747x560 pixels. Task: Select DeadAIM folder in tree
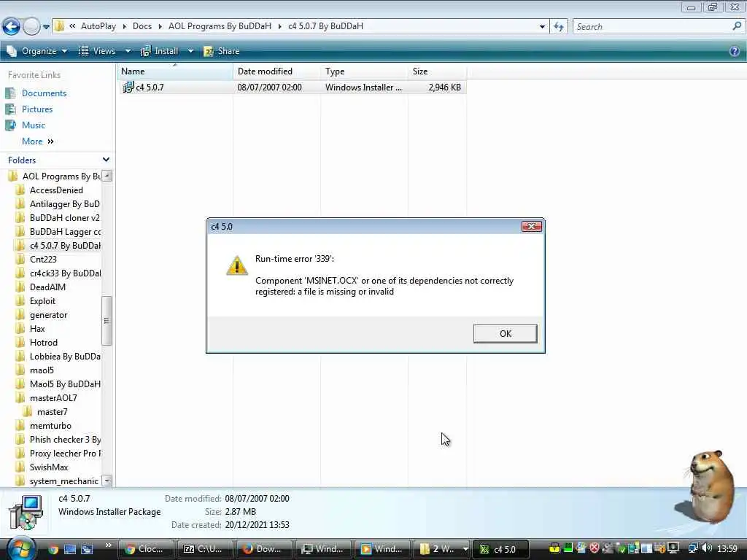47,287
